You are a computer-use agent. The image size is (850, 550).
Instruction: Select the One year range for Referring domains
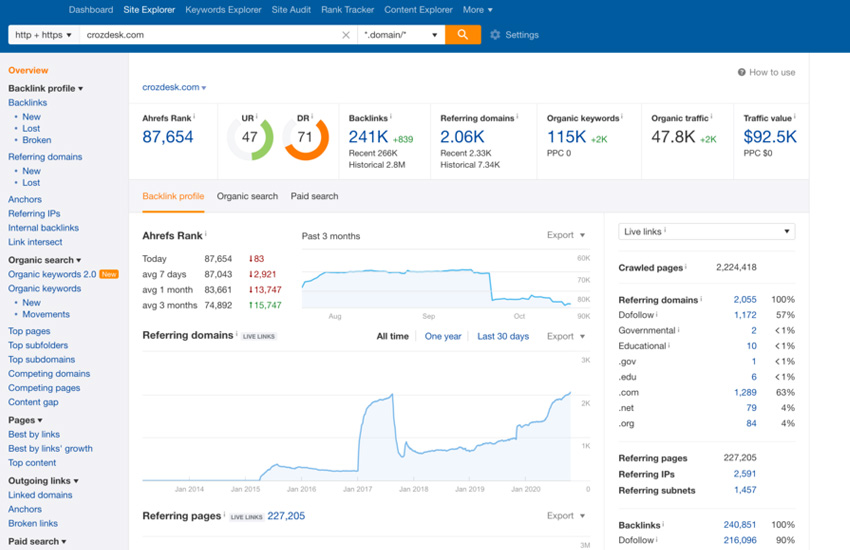[x=443, y=336]
